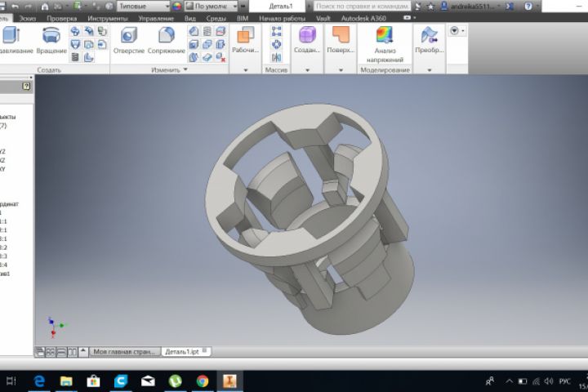Open the user account andreika5511 dropdown
The width and height of the screenshot is (588, 392).
[470, 6]
